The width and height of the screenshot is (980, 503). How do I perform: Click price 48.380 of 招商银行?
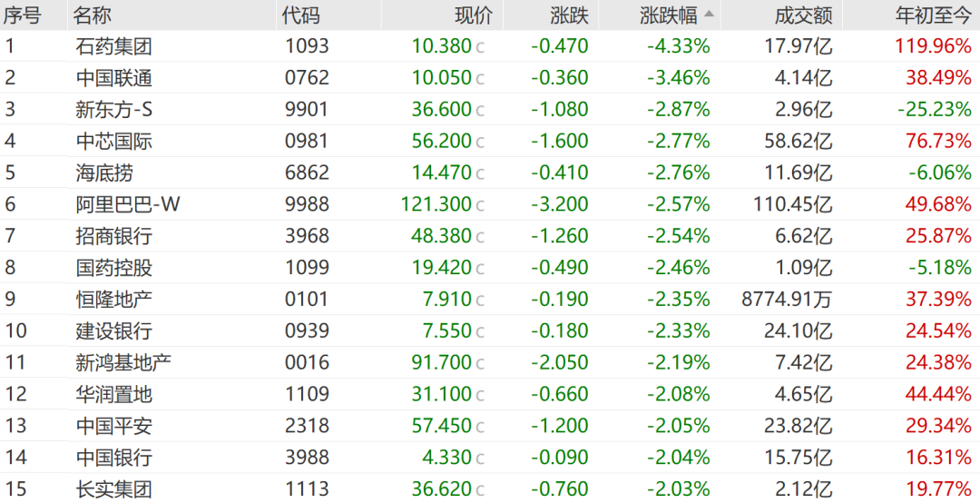[441, 236]
